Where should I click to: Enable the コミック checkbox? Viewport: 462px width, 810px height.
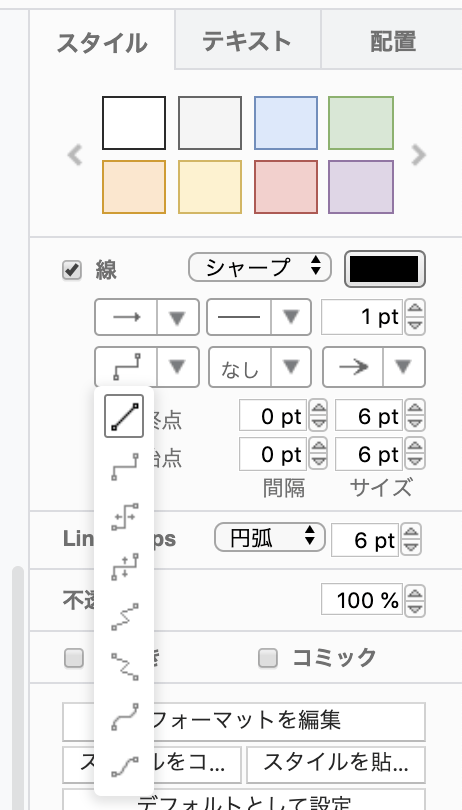(x=268, y=658)
